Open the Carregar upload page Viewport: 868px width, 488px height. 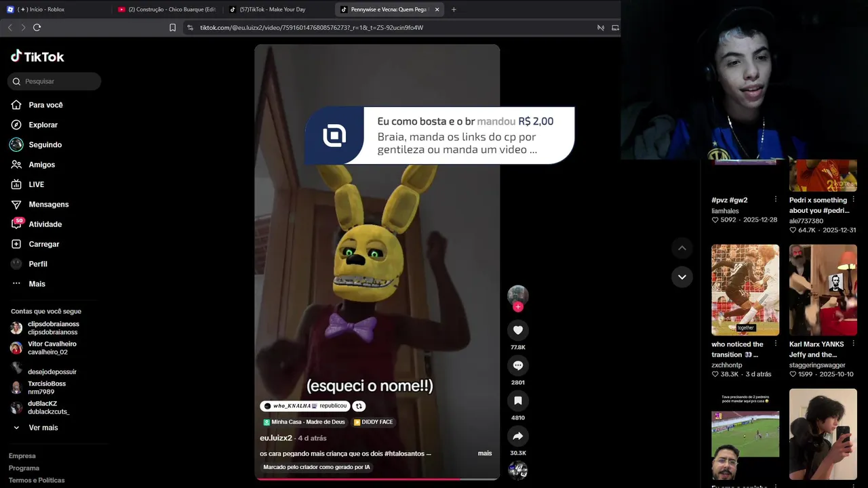(43, 244)
